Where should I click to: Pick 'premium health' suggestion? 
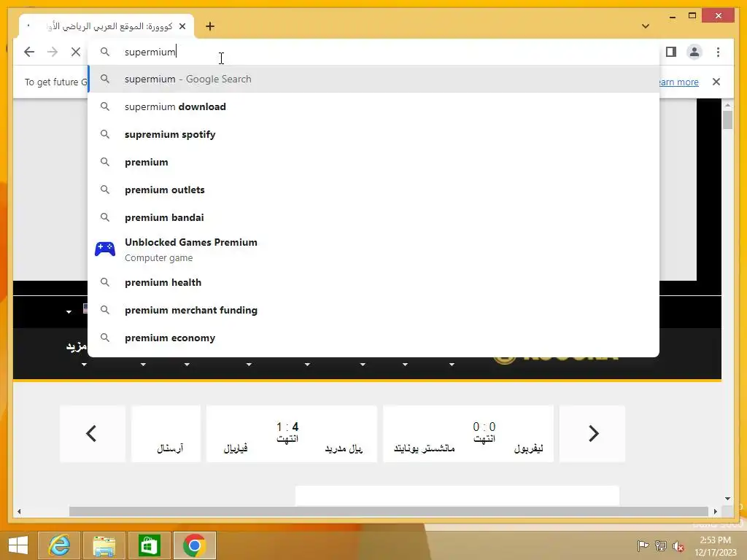[x=374, y=282]
